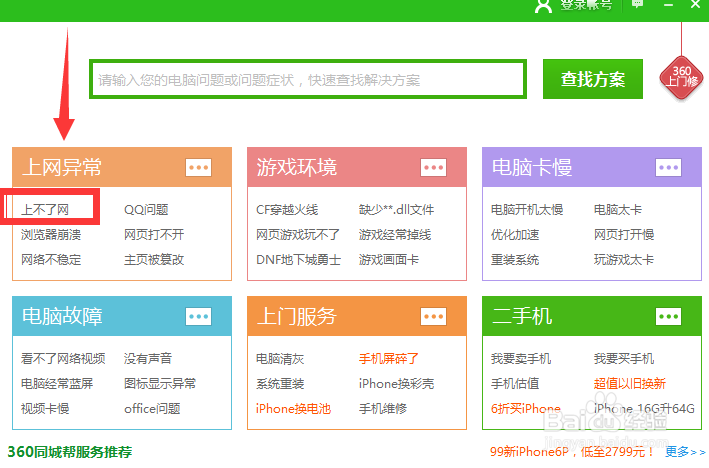This screenshot has width=709, height=468.
Task: Click the 游戏环境 category header
Action: click(x=357, y=167)
